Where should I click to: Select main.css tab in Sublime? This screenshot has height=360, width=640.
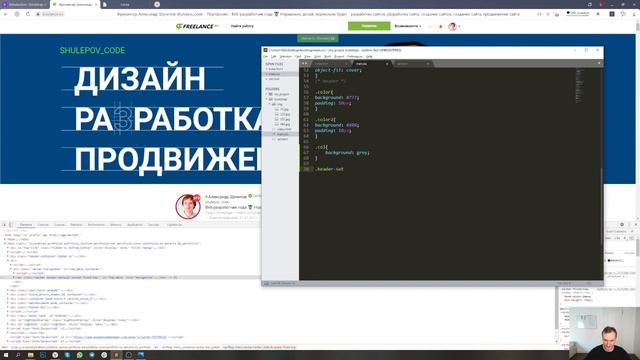pos(371,64)
